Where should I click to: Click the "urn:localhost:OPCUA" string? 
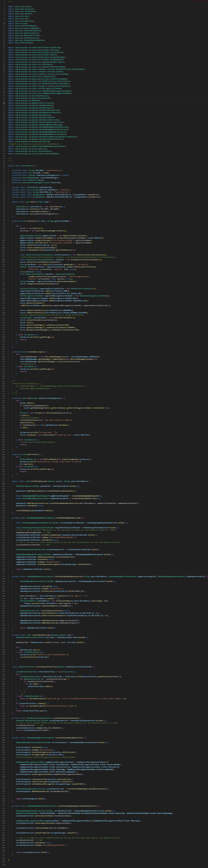click(62, 240)
